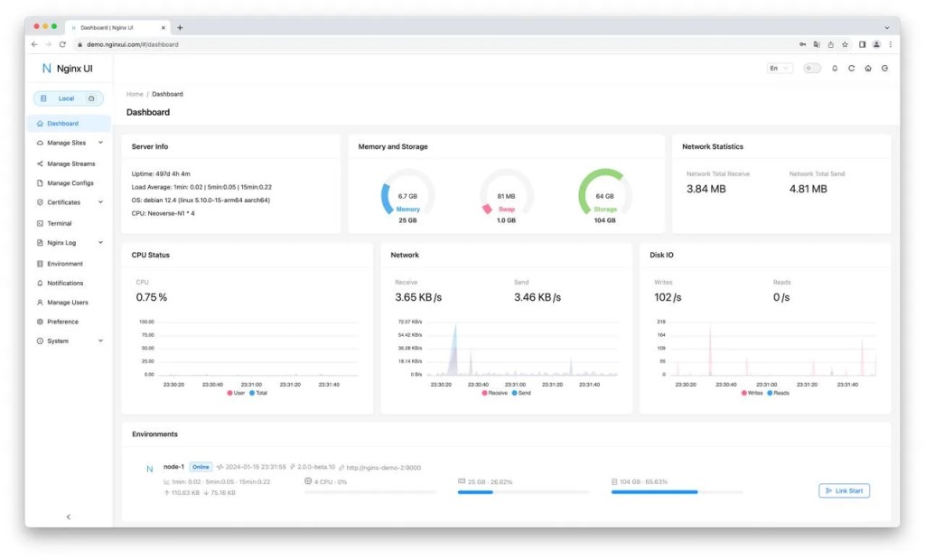Viewport: 925px width, 560px height.
Task: Click the Link Start button
Action: coord(844,490)
